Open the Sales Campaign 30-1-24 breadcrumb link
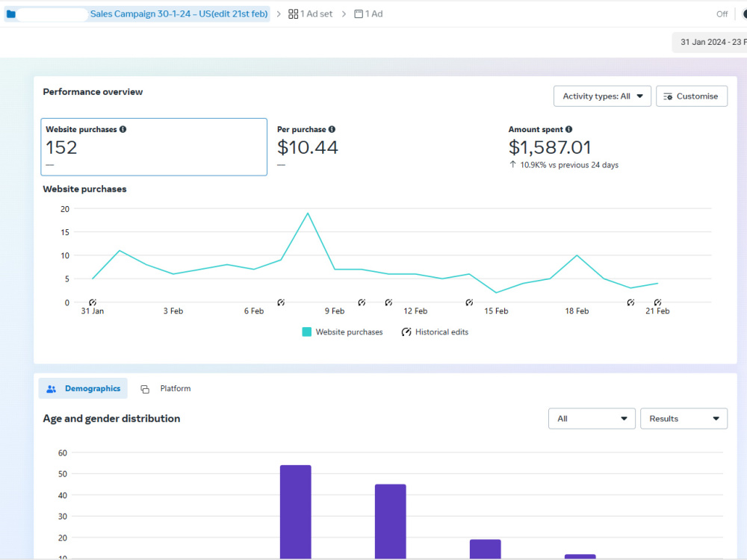 click(x=179, y=14)
